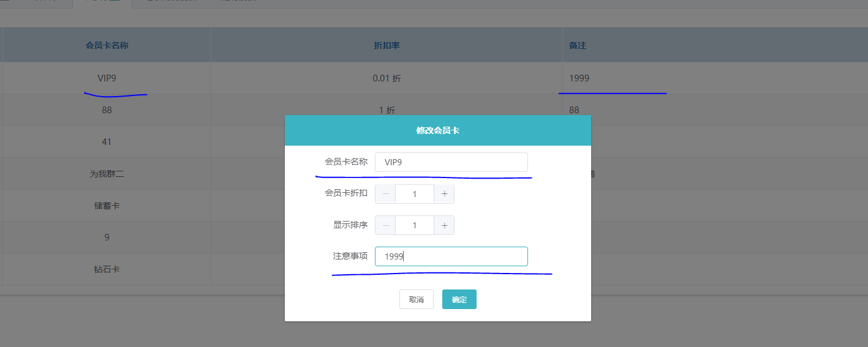Increase the 会员卡折扣 value with plus button

tap(444, 194)
